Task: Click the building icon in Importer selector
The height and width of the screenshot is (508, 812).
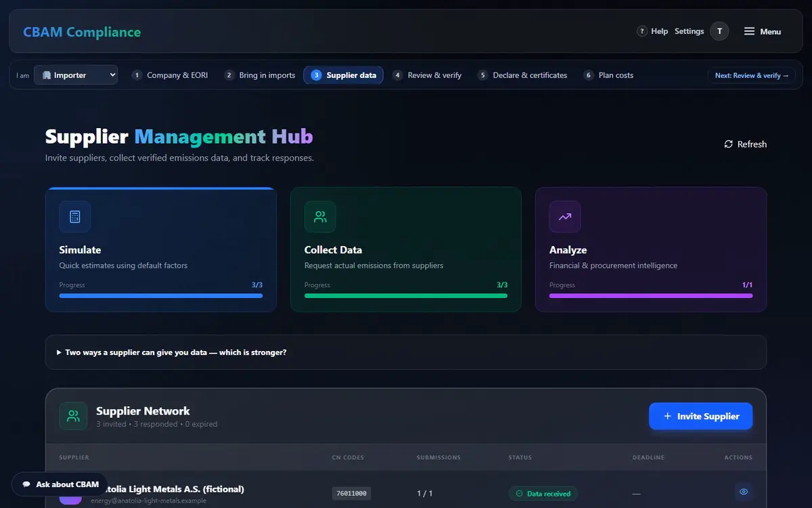Action: coord(47,75)
